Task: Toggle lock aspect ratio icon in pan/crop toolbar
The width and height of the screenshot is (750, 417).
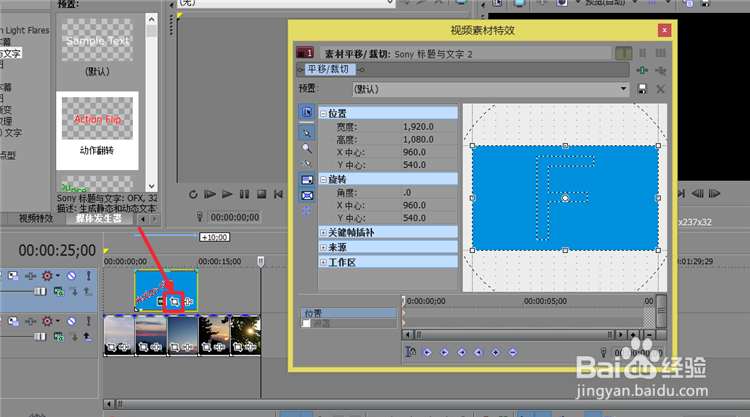Action: (x=307, y=180)
